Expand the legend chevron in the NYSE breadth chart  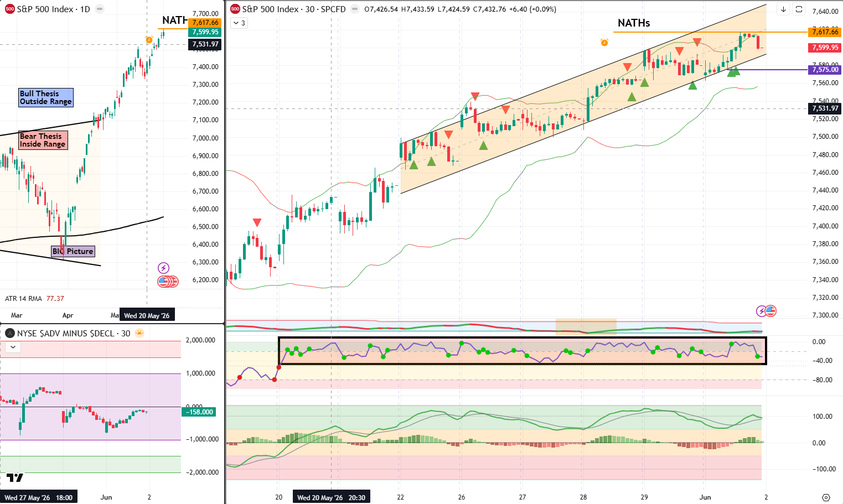point(13,347)
